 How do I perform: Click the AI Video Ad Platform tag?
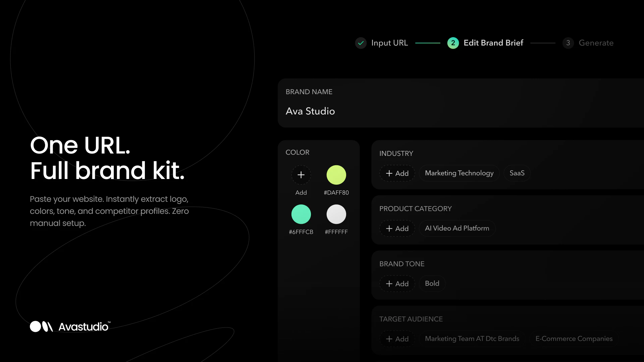coord(457,229)
